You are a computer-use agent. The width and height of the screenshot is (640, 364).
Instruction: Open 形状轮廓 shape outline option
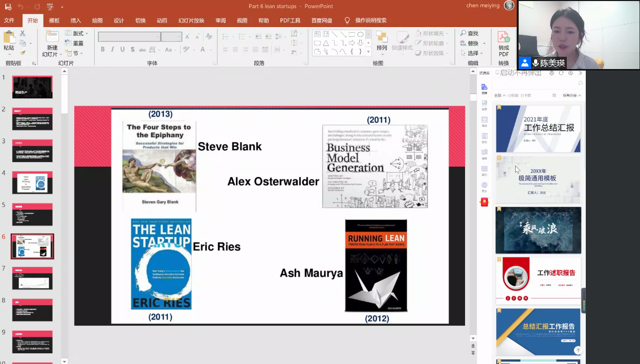(x=433, y=43)
